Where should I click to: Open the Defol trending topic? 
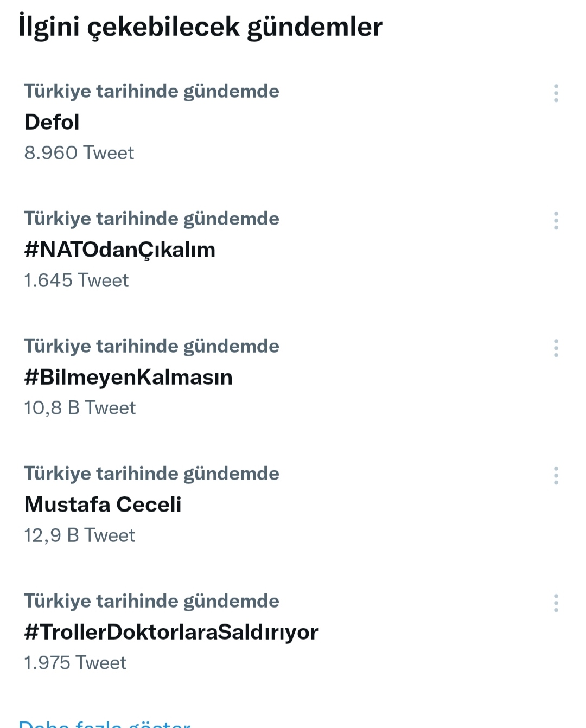click(x=52, y=122)
